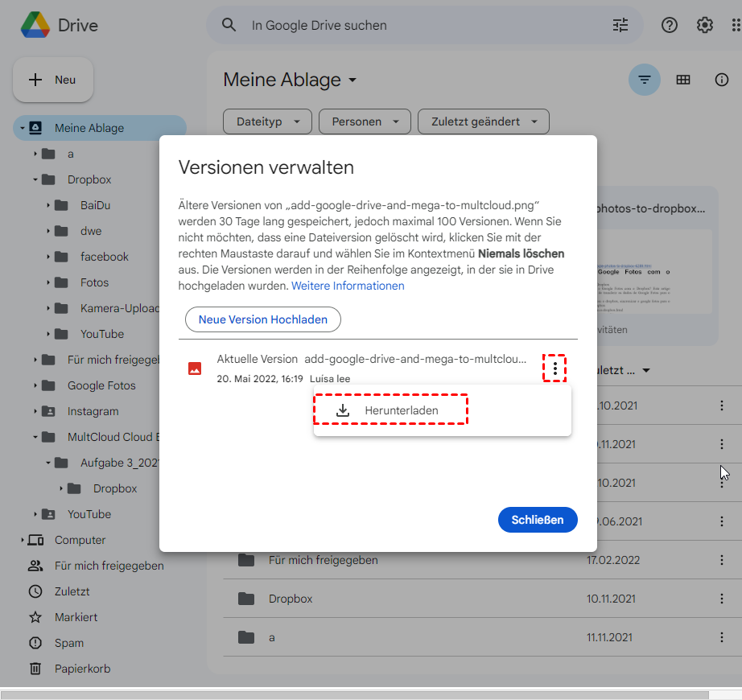This screenshot has height=700, width=742.
Task: Open more actions for the .11.2021 row
Action: point(722,444)
